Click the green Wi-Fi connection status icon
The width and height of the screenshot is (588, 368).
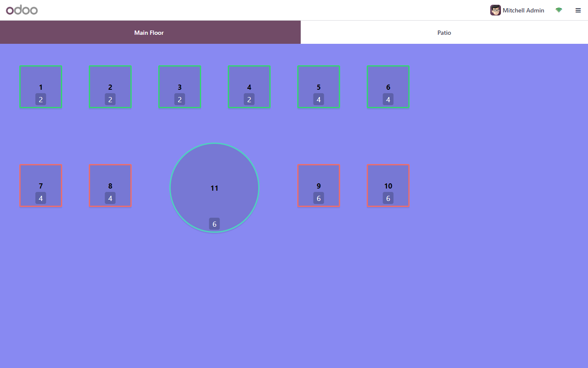coord(558,10)
